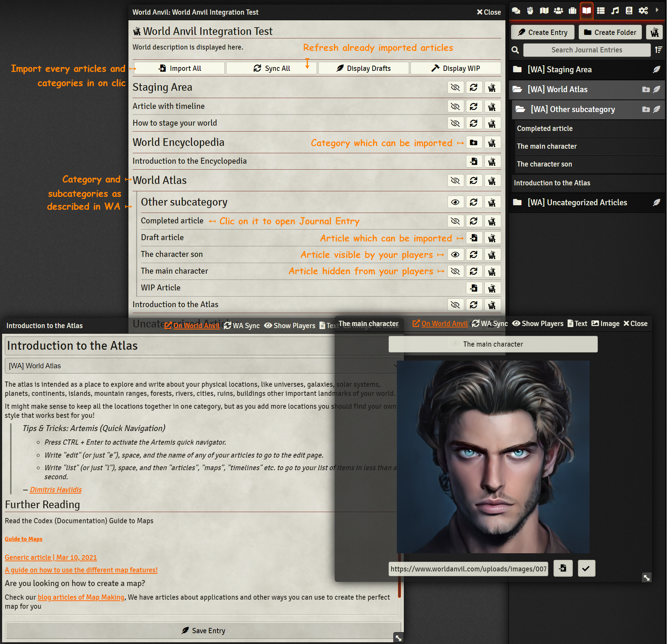Toggle visibility of Completed article
The image size is (667, 644).
tap(455, 221)
